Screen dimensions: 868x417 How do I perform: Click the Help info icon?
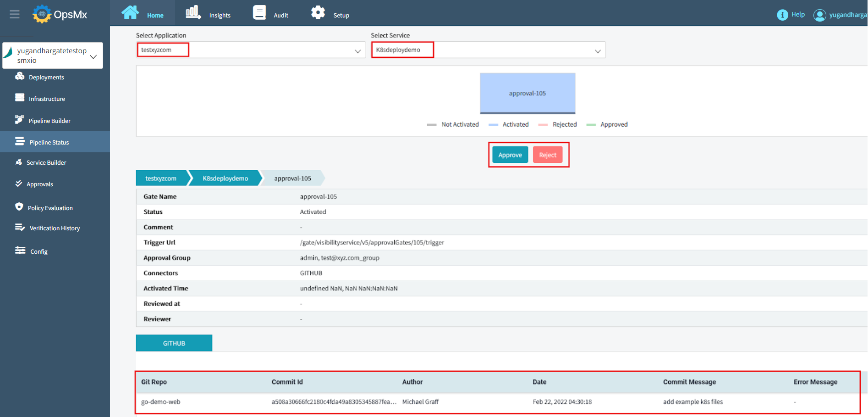pos(782,14)
